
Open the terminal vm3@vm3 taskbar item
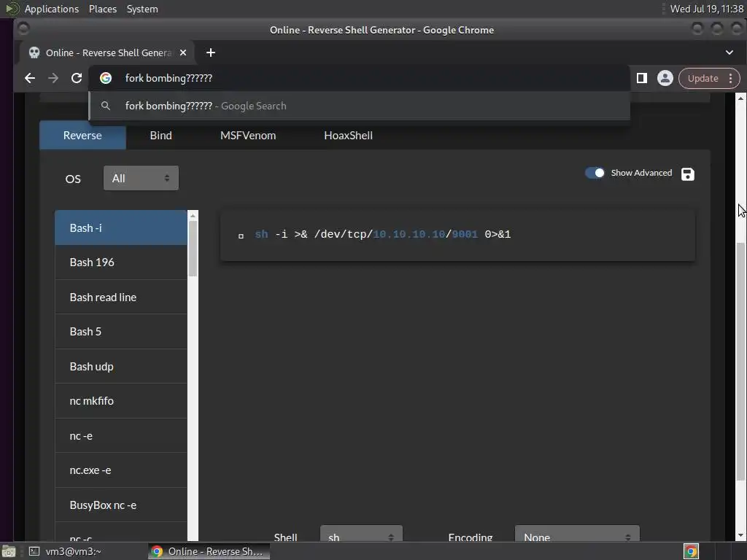(65, 551)
